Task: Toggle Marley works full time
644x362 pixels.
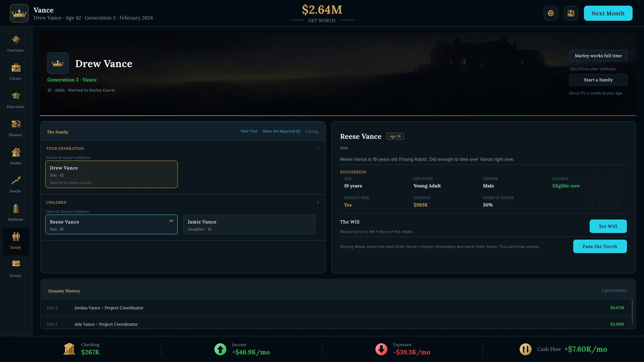Action: [x=598, y=56]
